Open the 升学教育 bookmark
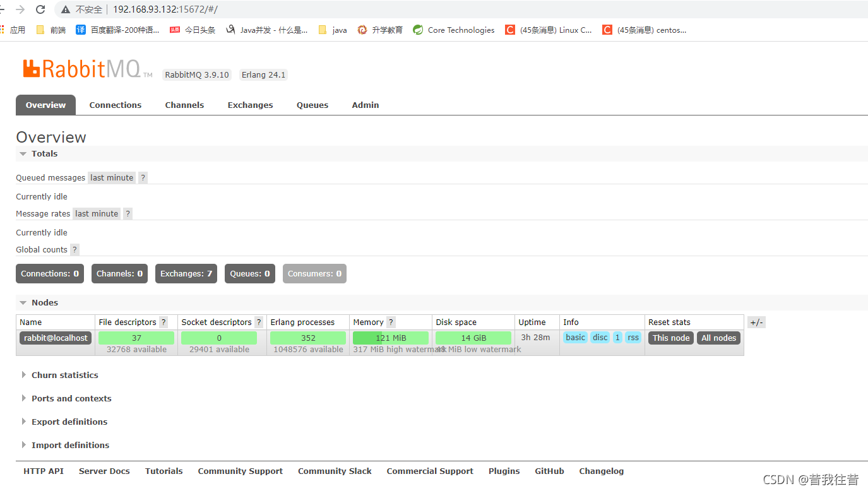 tap(380, 30)
